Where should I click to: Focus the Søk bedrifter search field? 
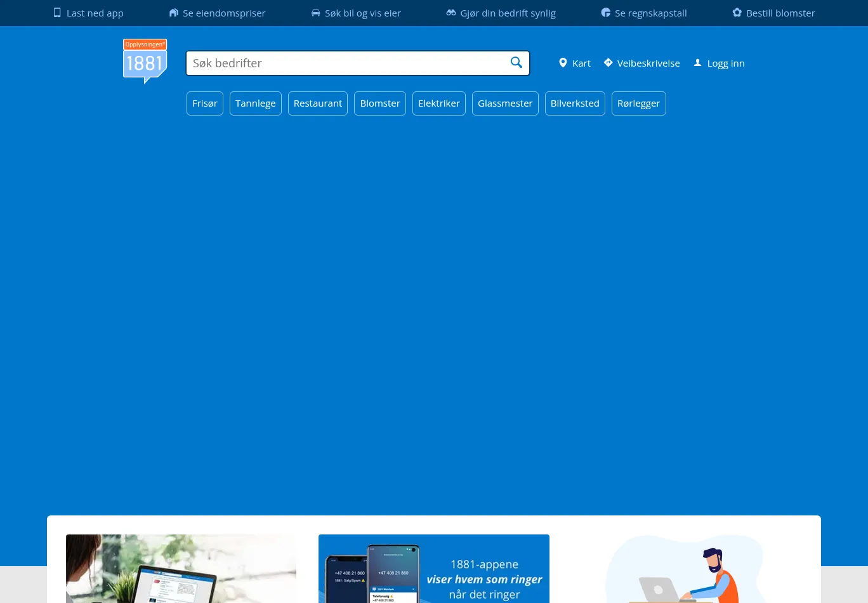346,63
